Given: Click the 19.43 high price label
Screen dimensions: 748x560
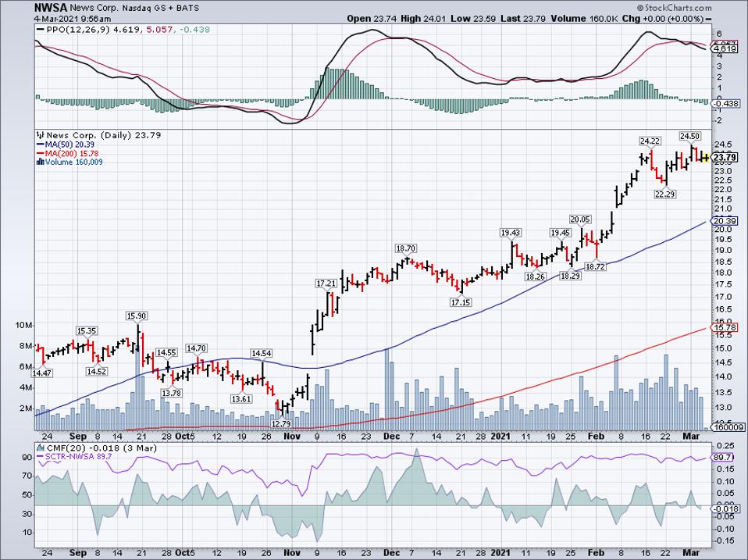Looking at the screenshot, I should point(510,233).
